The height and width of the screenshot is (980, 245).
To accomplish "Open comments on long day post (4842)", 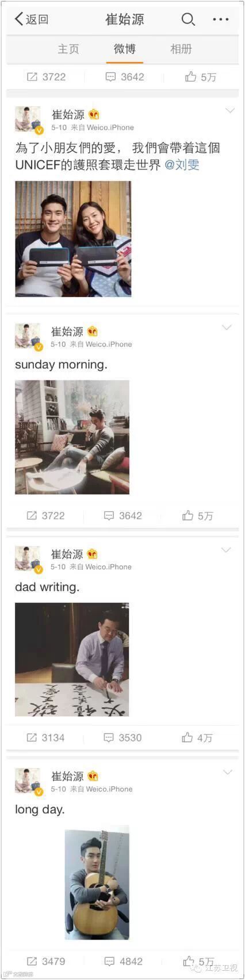I will tap(124, 961).
